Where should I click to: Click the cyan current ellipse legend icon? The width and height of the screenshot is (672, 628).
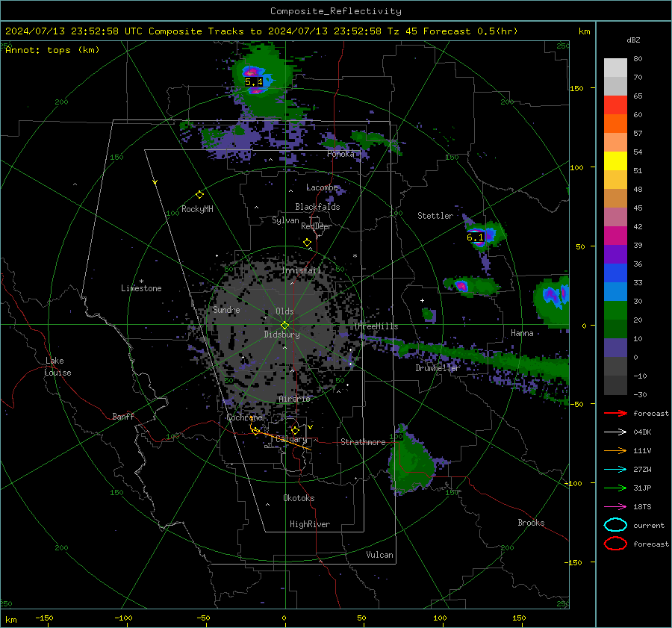tap(615, 525)
